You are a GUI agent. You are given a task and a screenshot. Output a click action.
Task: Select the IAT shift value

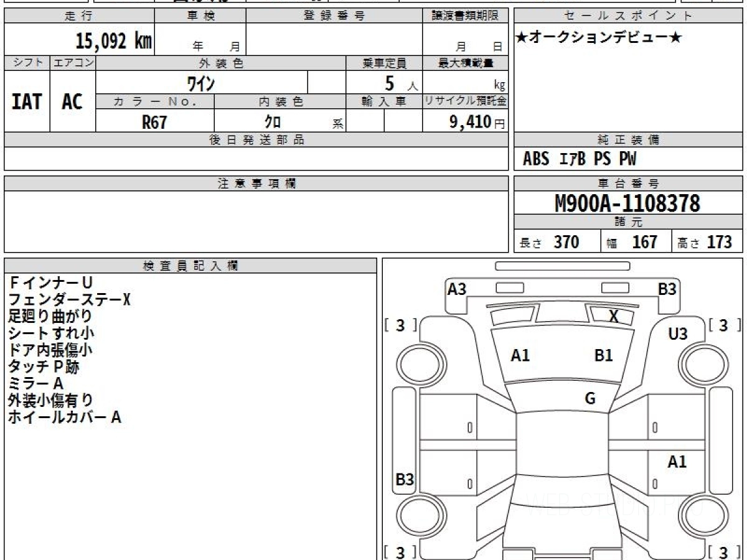click(x=27, y=101)
